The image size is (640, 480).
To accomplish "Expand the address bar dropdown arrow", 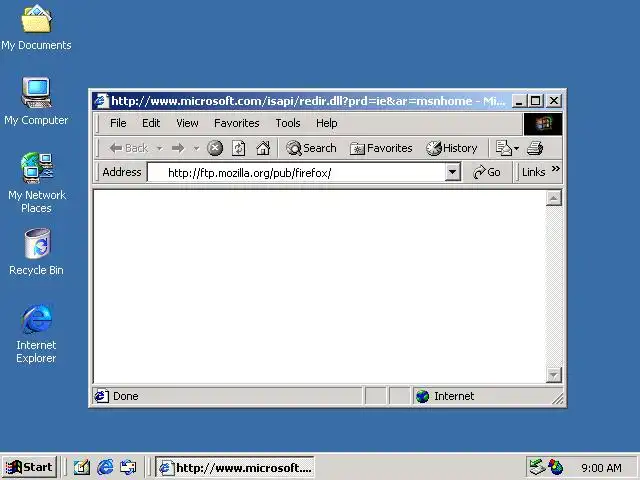I will (452, 172).
